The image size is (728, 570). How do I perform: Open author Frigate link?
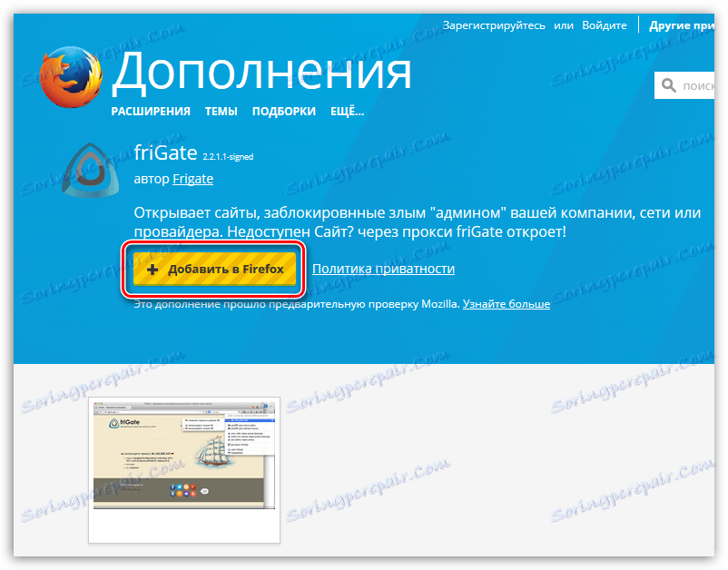(192, 179)
